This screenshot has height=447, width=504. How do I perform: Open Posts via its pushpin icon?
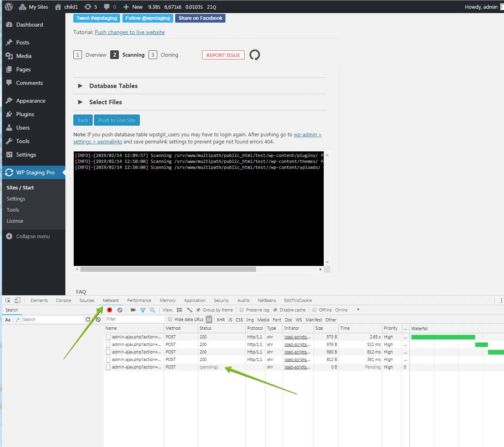[x=9, y=42]
